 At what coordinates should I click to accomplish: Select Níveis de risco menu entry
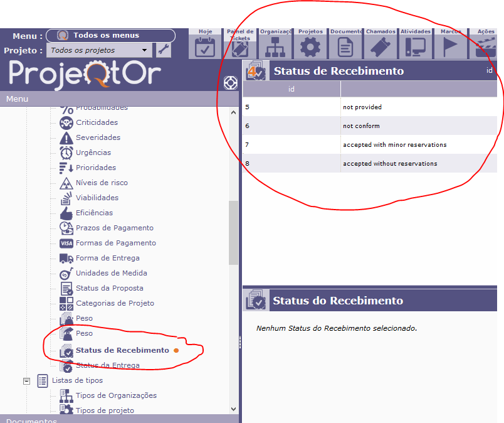pos(102,183)
